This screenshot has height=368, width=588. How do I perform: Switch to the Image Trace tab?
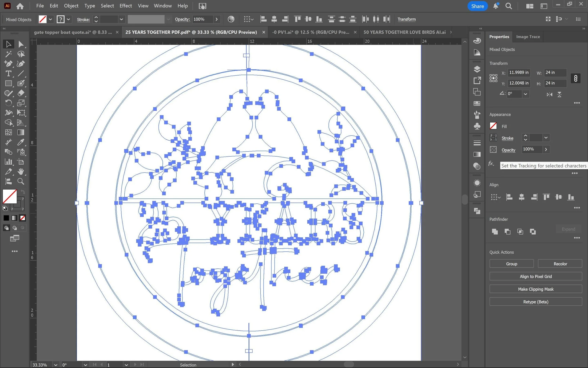(528, 37)
